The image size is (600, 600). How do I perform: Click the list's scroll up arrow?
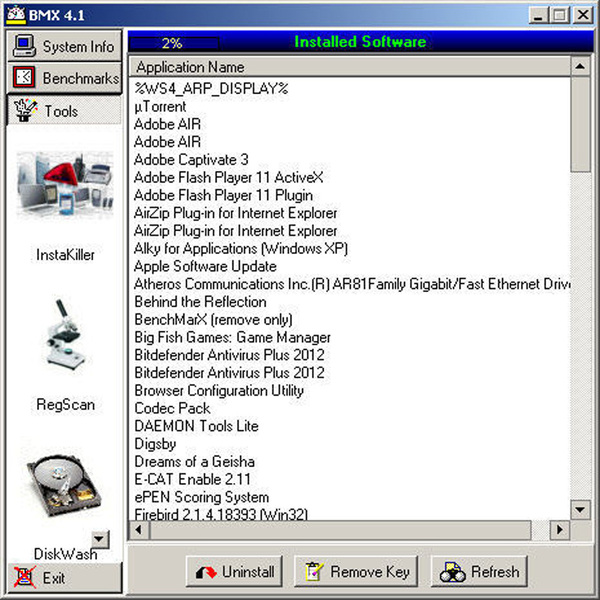point(580,67)
